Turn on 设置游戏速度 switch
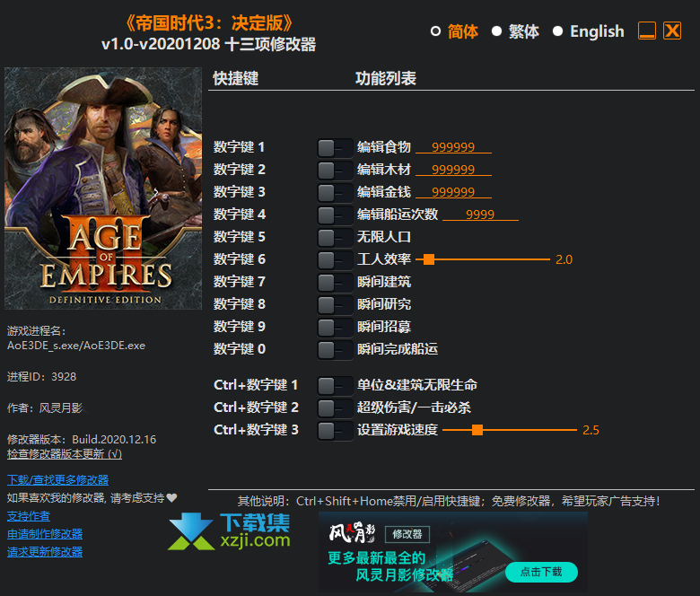The height and width of the screenshot is (596, 700). pyautogui.click(x=335, y=431)
